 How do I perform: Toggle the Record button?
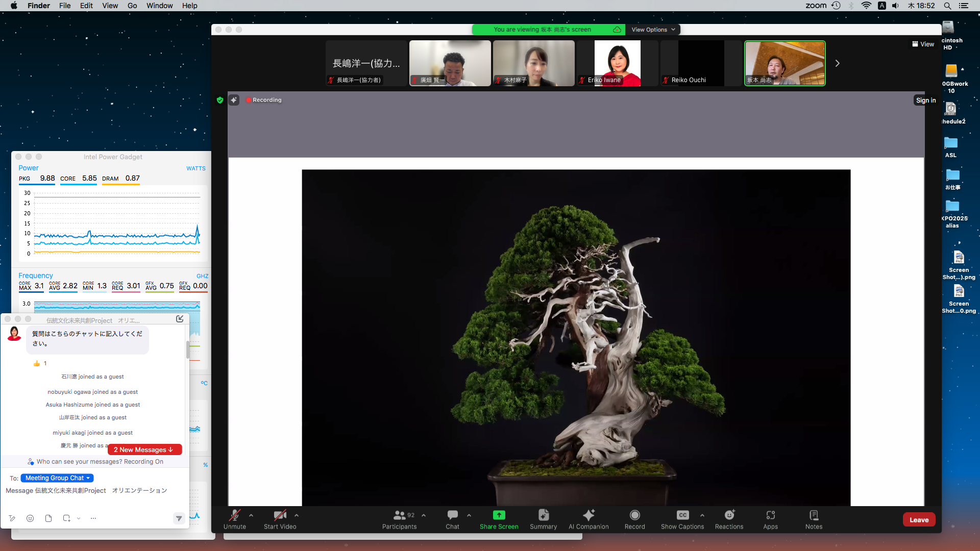(x=634, y=515)
